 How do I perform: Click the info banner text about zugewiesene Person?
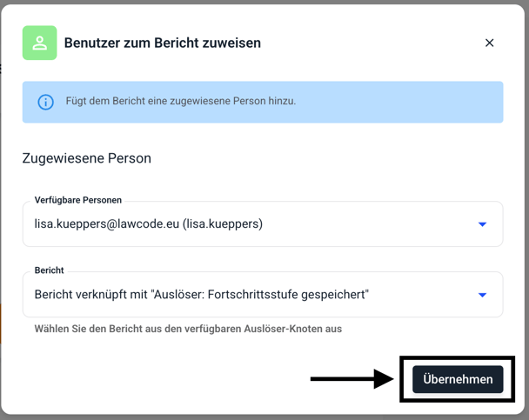181,102
